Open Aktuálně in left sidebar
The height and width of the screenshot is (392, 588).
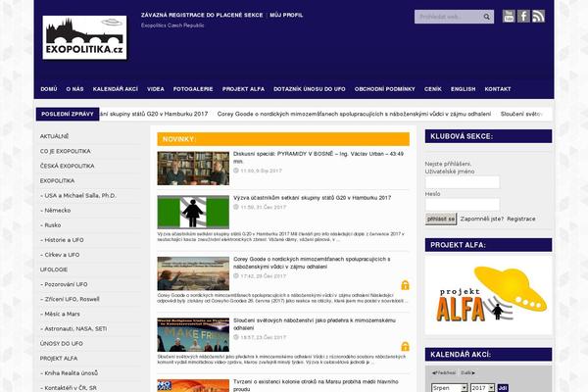[x=54, y=136]
